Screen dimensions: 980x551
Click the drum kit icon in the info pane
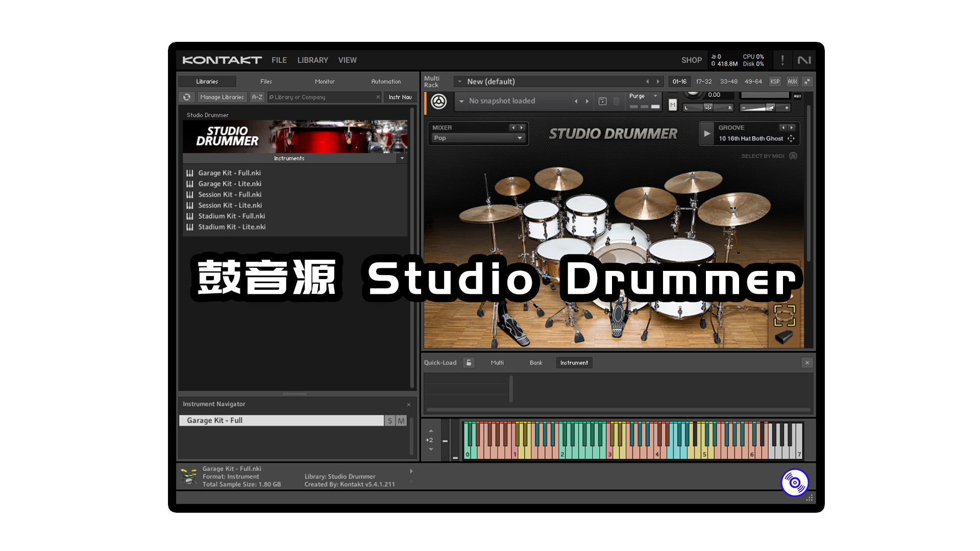[189, 477]
